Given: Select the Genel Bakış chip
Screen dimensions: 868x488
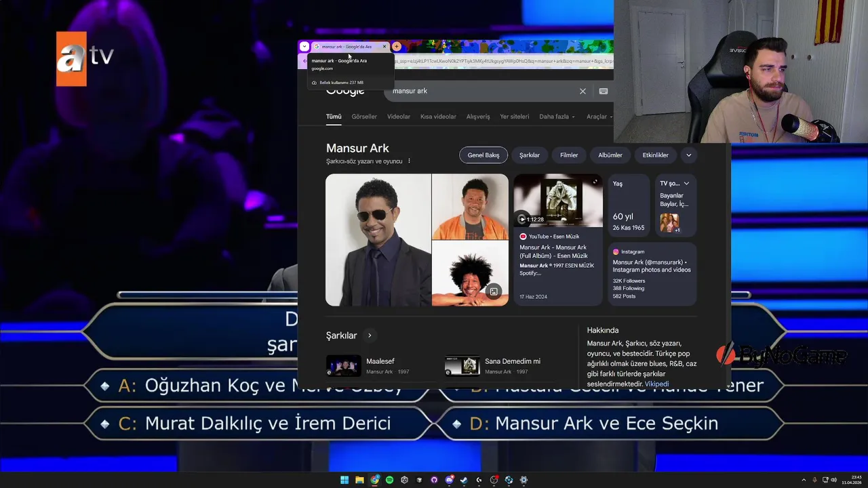Looking at the screenshot, I should pos(484,155).
